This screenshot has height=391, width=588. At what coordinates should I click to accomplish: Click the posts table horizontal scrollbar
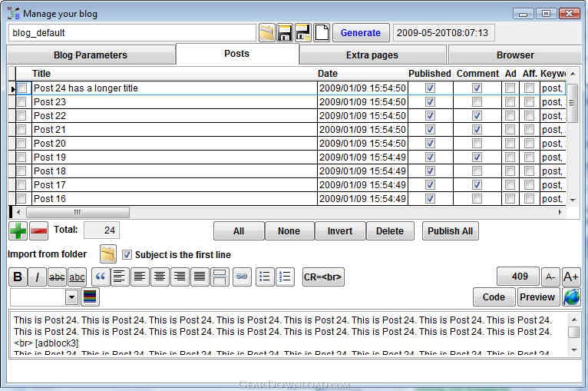click(x=77, y=212)
